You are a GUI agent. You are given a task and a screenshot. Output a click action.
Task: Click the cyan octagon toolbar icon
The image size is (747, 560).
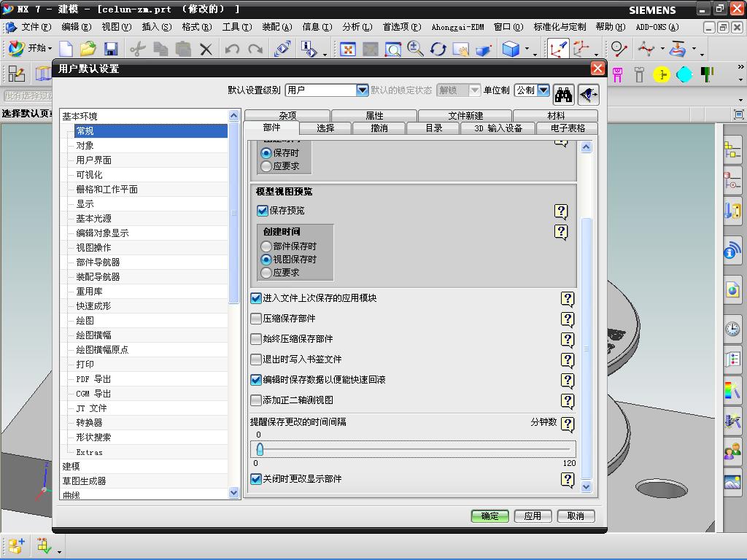coord(684,75)
